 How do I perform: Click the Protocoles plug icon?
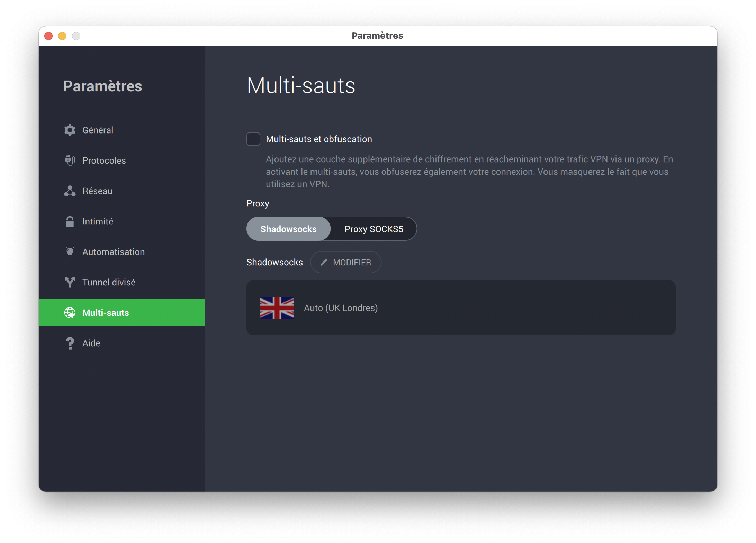click(70, 160)
